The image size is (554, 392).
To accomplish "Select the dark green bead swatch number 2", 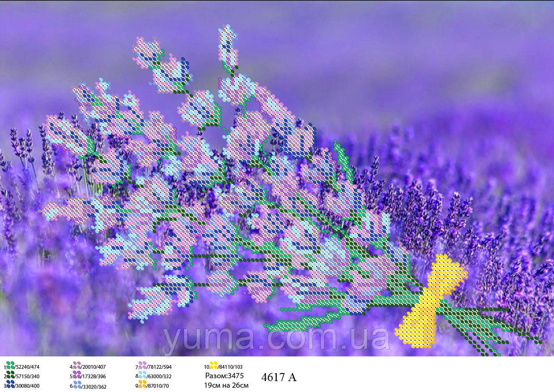I will pyautogui.click(x=10, y=375).
